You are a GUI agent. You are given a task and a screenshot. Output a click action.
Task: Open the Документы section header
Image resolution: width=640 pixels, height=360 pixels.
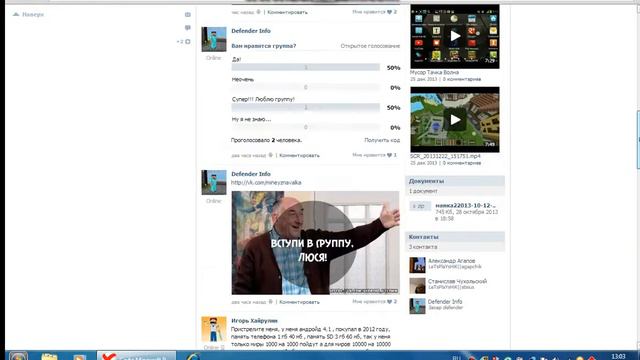455,181
